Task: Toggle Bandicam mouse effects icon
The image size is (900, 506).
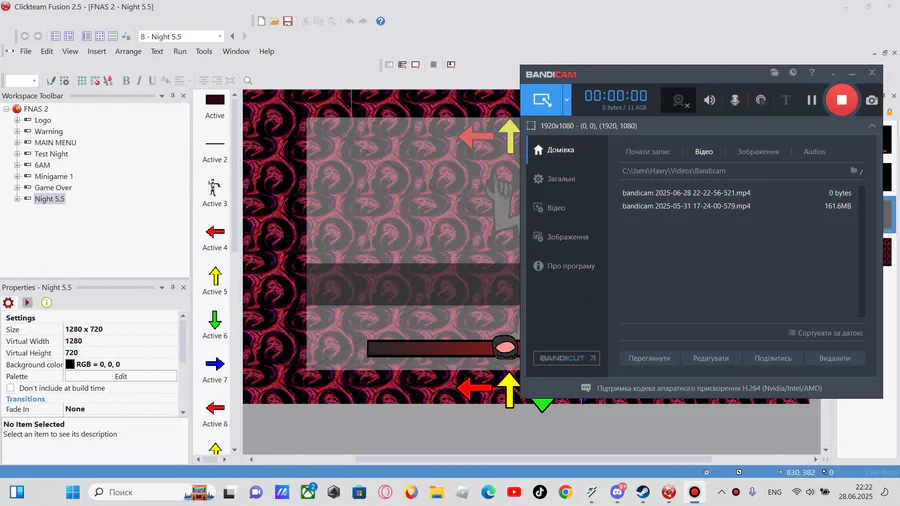Action: coord(761,100)
